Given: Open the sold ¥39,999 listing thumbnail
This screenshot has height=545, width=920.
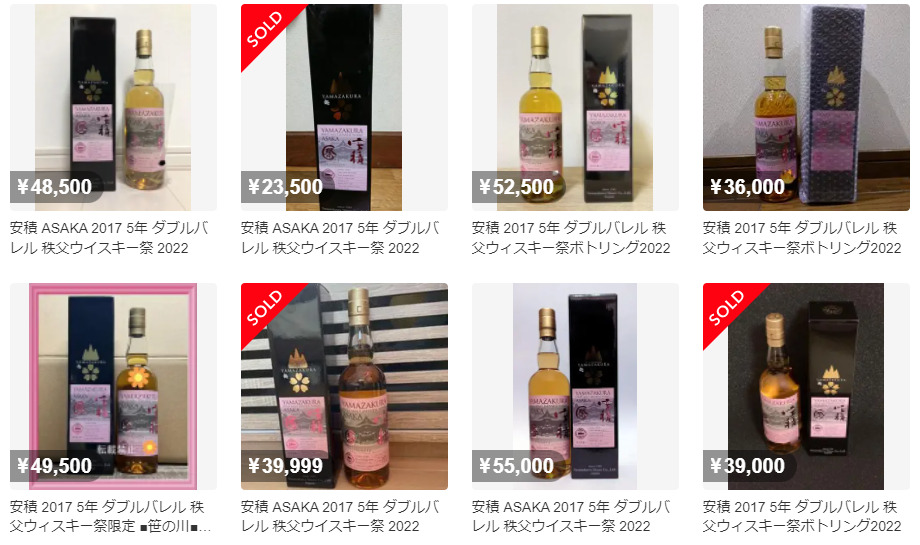Looking at the screenshot, I should [x=344, y=387].
